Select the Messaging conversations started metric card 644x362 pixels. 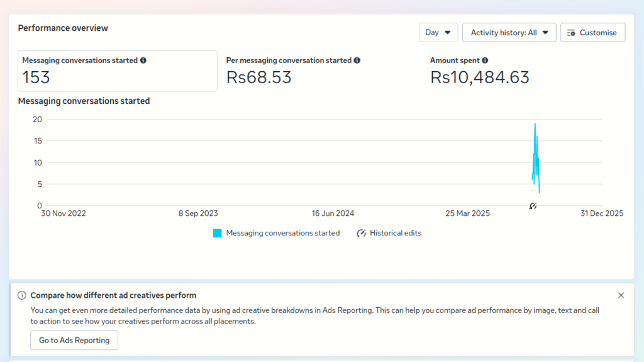[x=117, y=71]
